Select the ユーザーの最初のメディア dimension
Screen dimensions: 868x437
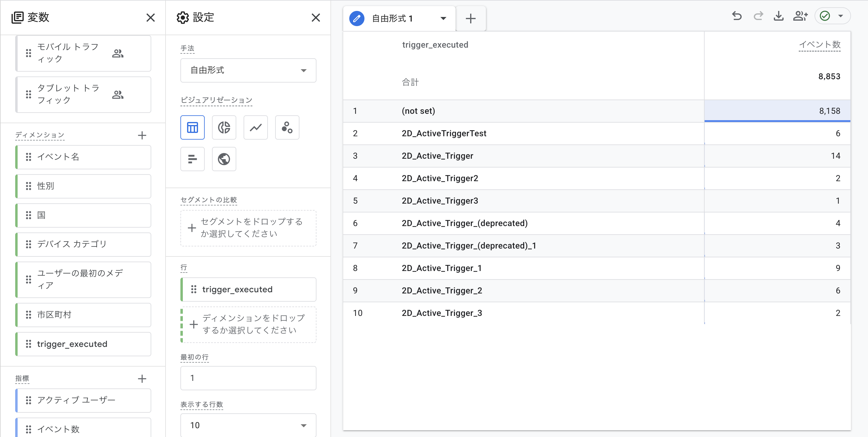pyautogui.click(x=83, y=280)
